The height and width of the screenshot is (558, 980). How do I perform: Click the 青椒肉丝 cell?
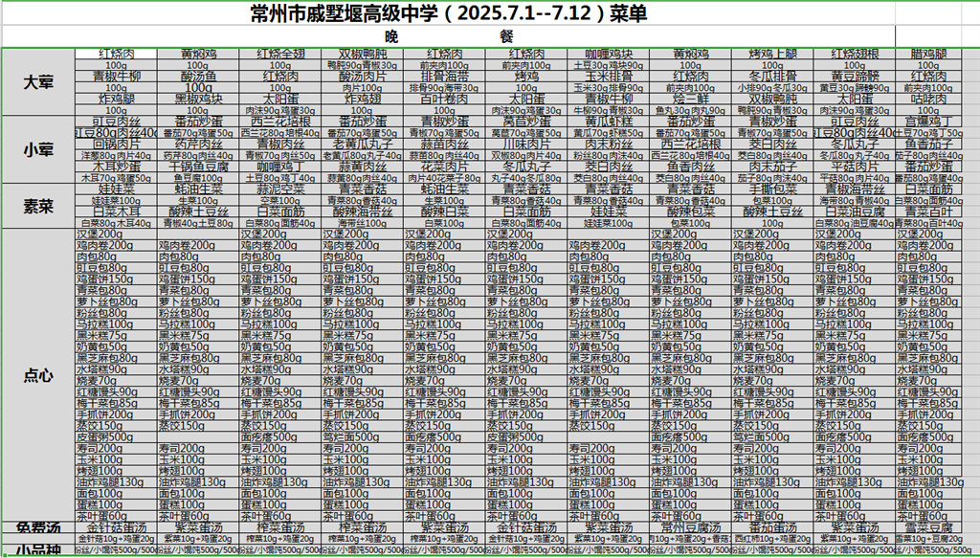point(280,145)
